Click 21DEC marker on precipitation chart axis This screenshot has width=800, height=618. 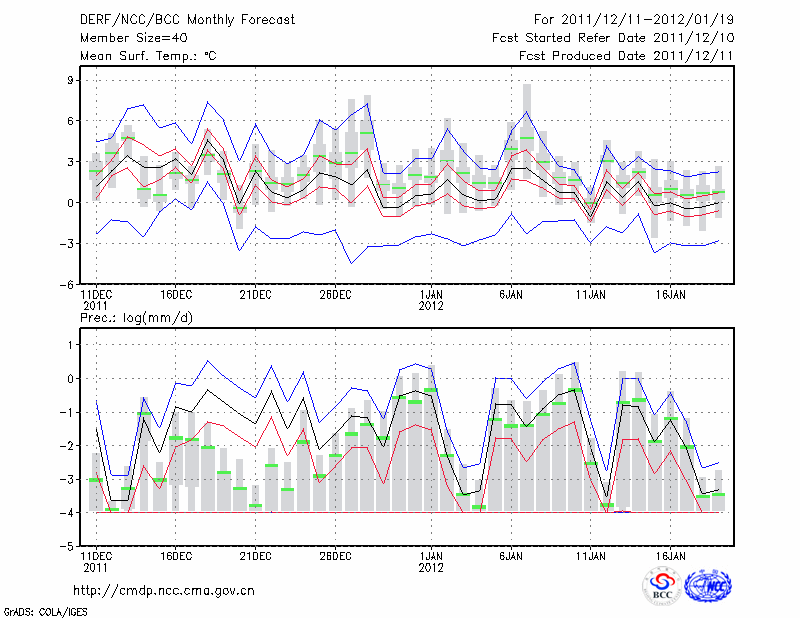click(255, 555)
